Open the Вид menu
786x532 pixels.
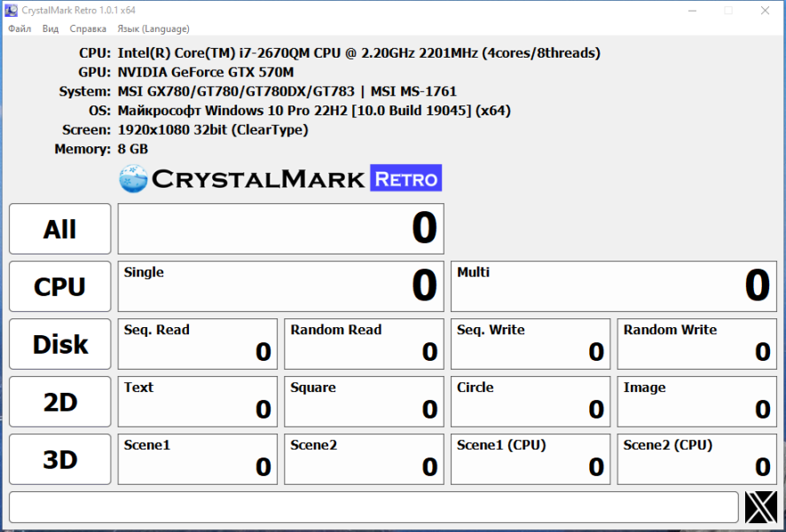(x=51, y=28)
